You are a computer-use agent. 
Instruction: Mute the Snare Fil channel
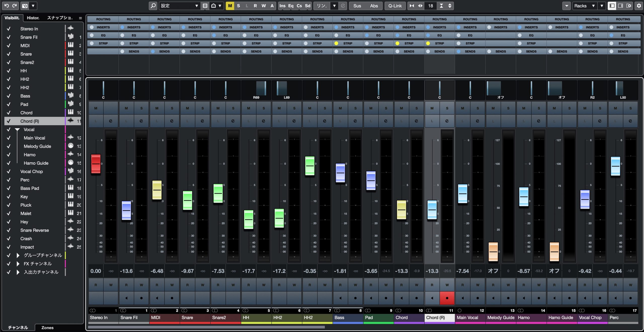click(126, 108)
